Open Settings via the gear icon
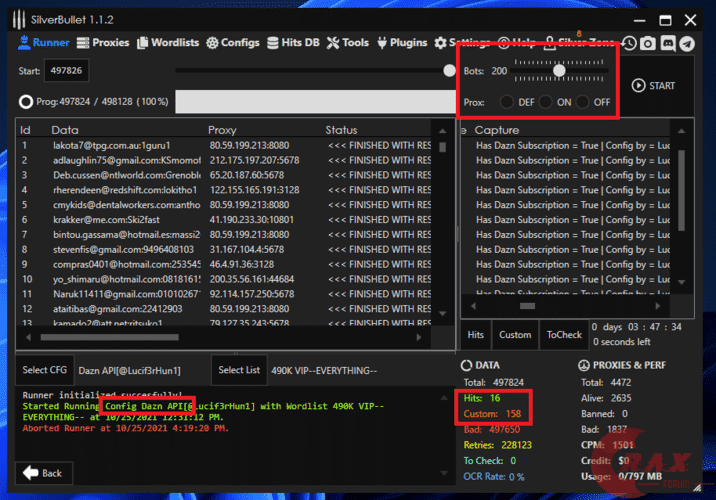This screenshot has height=500, width=716. (441, 43)
